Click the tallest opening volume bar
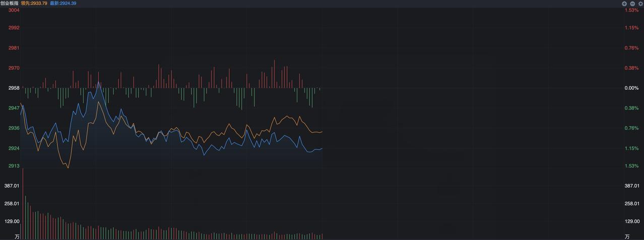644x240 pixels. 23,204
